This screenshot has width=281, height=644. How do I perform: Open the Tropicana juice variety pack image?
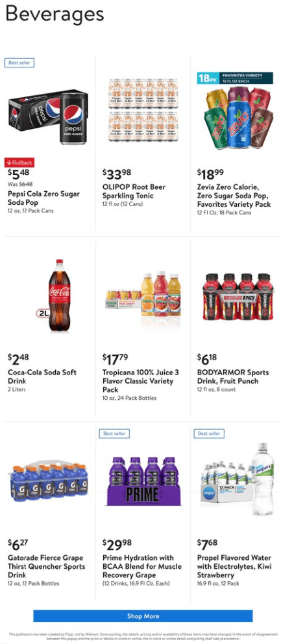143,293
